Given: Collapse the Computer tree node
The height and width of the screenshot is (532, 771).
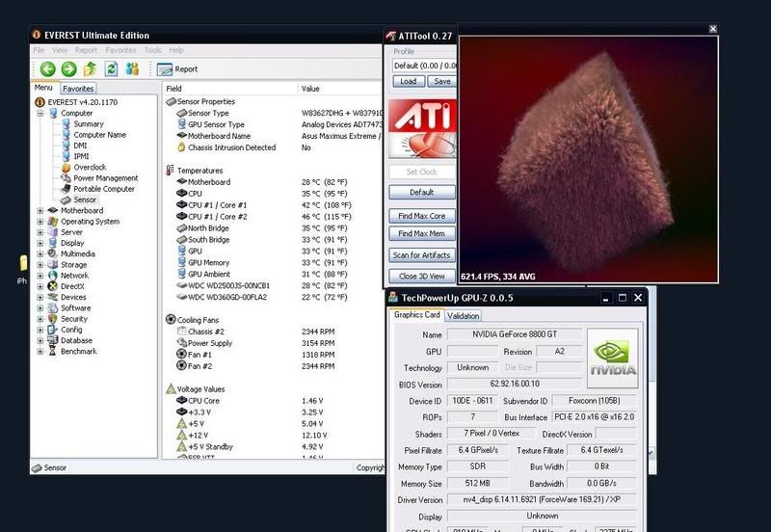Looking at the screenshot, I should [x=40, y=113].
